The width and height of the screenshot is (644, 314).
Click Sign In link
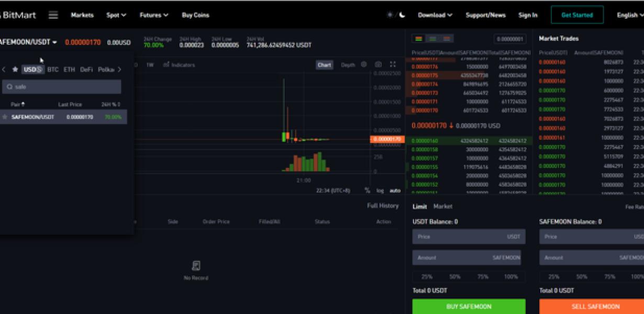pos(528,15)
